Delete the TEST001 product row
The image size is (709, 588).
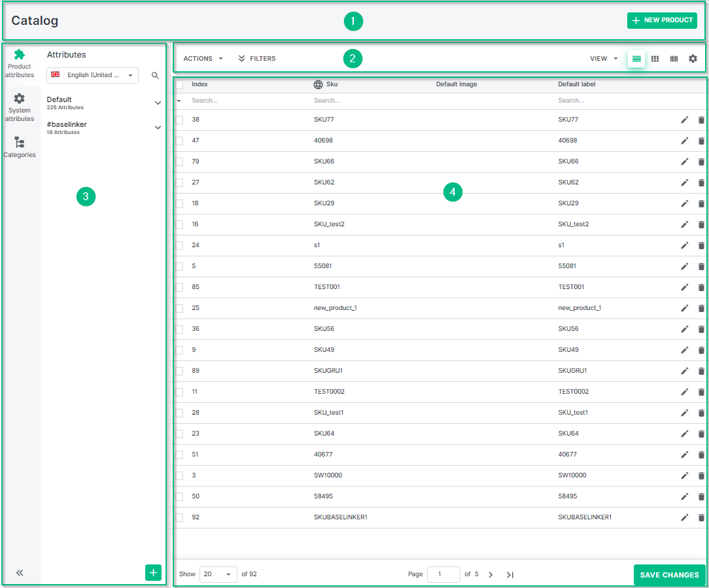pos(701,287)
